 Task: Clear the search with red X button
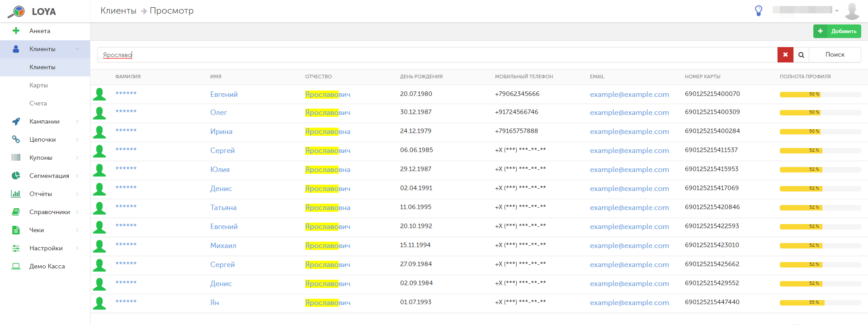[785, 55]
